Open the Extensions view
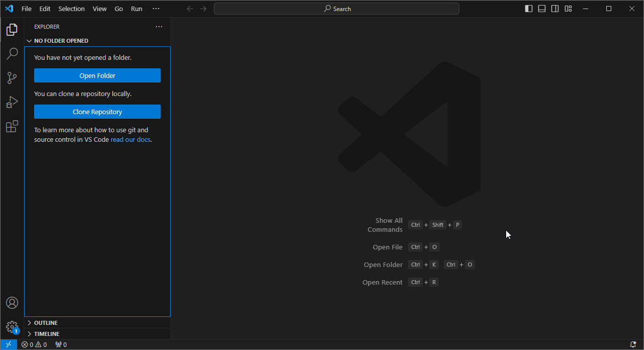This screenshot has height=350, width=644. (12, 126)
